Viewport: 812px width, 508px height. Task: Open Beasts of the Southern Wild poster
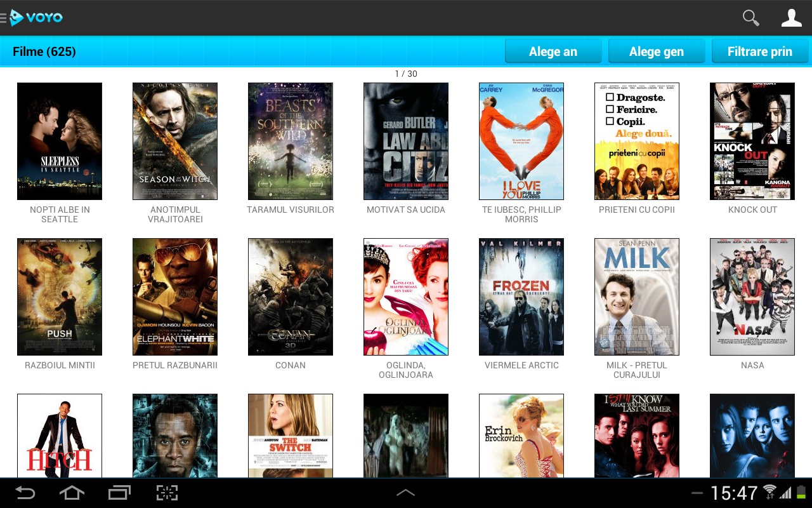pos(291,141)
